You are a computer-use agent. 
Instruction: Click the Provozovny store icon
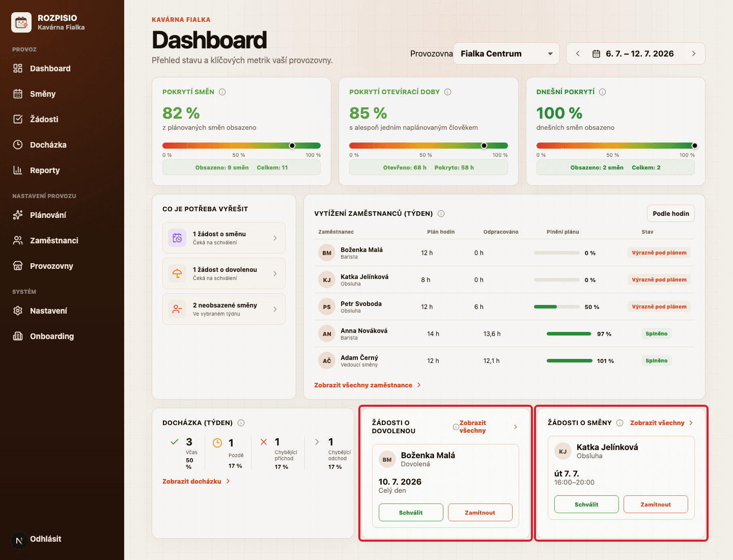[x=18, y=266]
